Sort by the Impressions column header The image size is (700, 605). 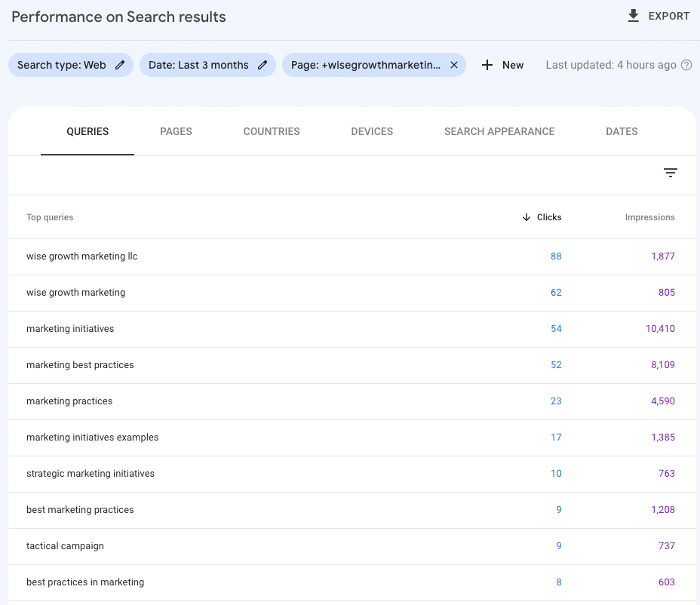coord(649,217)
